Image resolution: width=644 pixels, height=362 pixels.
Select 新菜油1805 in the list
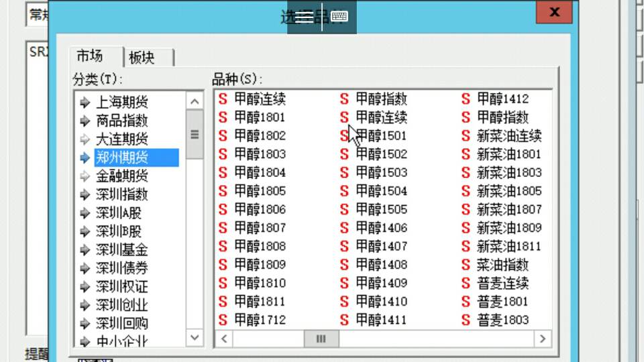[x=509, y=191]
